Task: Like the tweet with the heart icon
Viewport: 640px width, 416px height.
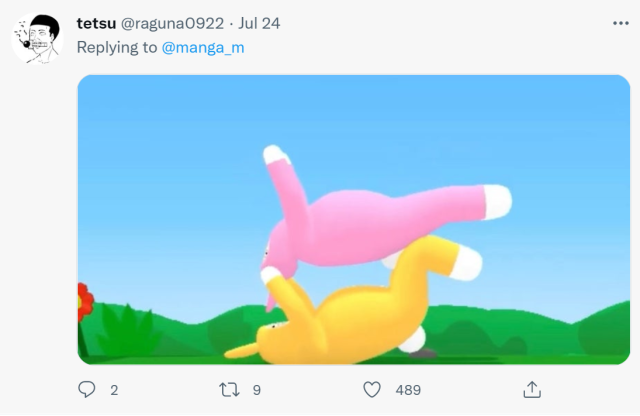Action: point(372,389)
